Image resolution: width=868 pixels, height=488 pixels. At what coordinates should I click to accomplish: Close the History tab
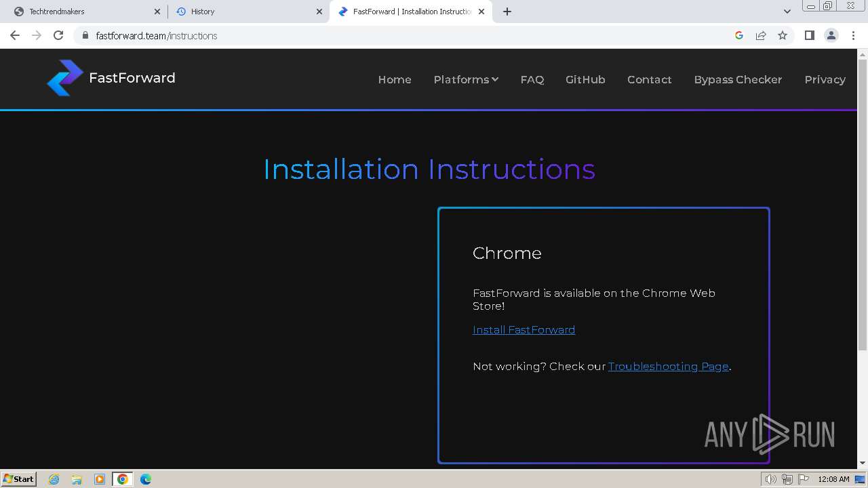click(x=319, y=12)
